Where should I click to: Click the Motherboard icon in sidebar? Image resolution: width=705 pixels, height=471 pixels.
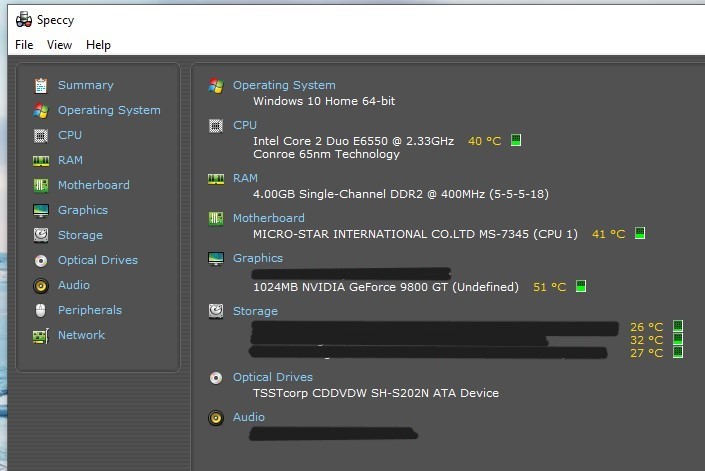(x=41, y=185)
